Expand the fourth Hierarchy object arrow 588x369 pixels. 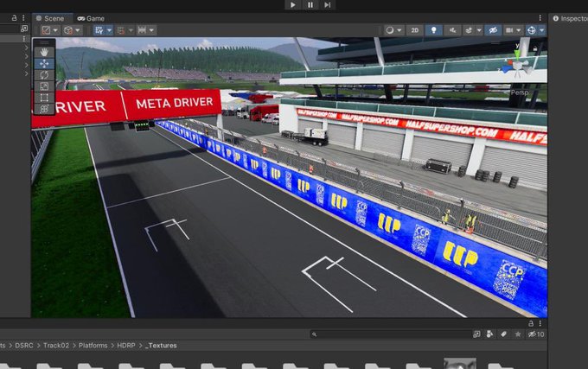pyautogui.click(x=26, y=73)
